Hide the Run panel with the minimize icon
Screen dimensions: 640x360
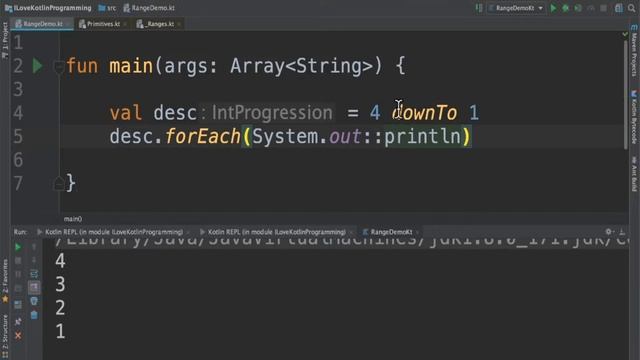622,231
